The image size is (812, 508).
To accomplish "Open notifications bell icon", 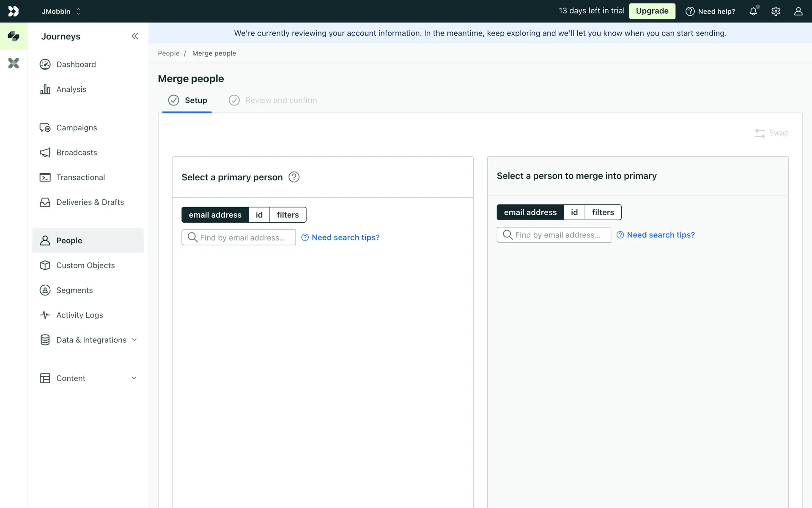I will tap(753, 11).
